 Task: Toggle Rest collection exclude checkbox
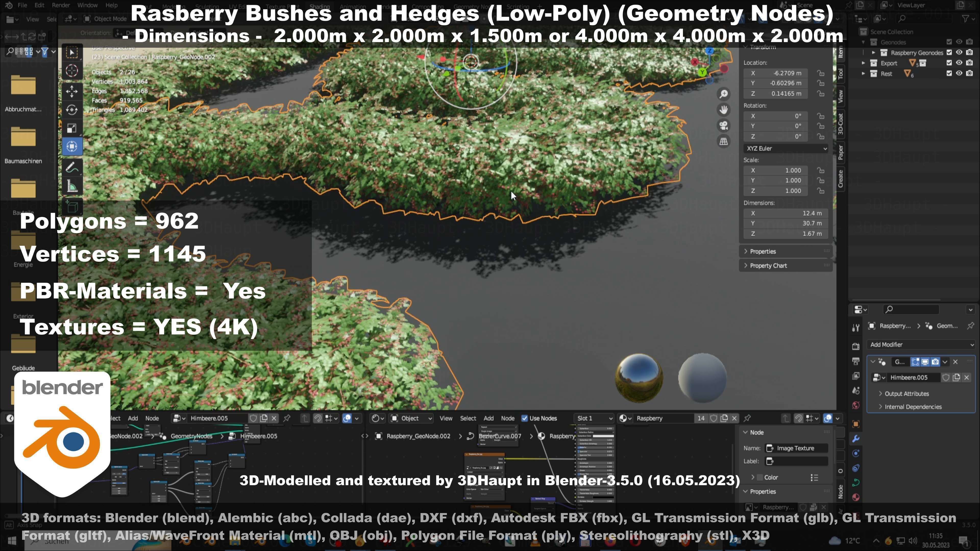click(949, 73)
